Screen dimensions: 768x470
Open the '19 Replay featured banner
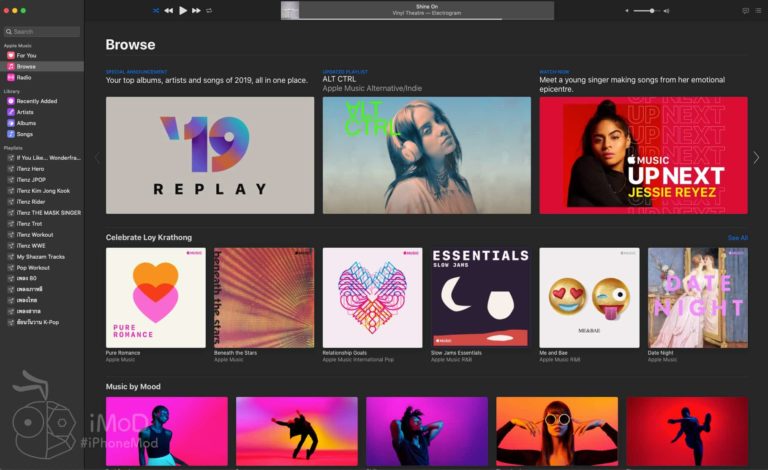click(210, 155)
